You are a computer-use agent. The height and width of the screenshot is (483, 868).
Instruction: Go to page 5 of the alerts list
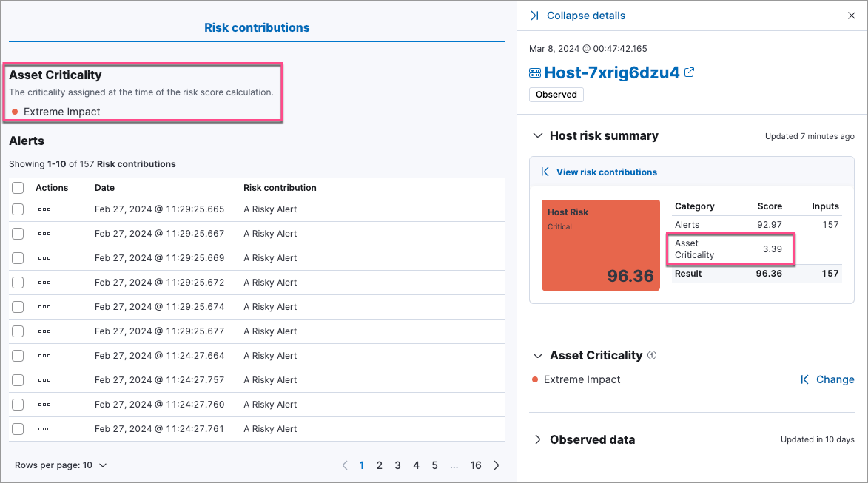click(434, 465)
